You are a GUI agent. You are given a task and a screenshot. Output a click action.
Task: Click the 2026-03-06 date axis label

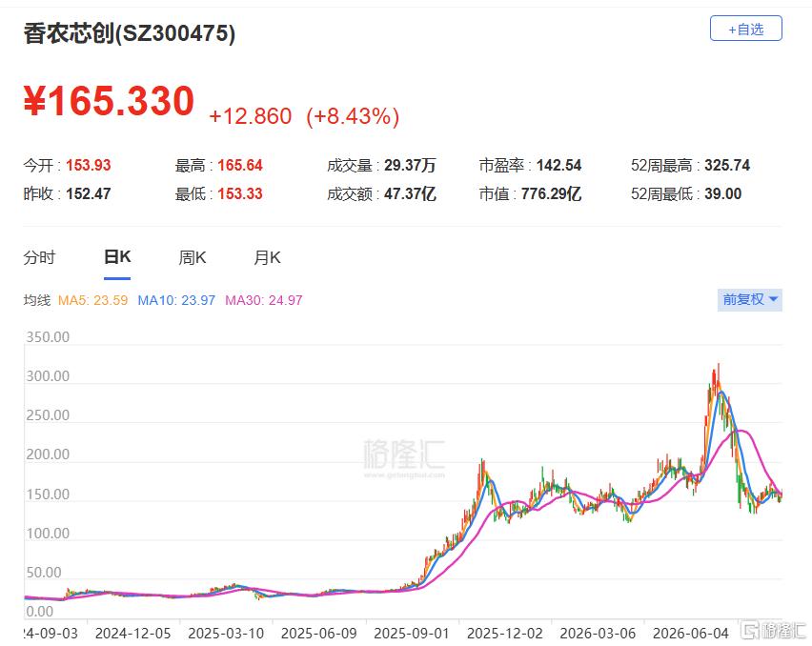coord(598,633)
